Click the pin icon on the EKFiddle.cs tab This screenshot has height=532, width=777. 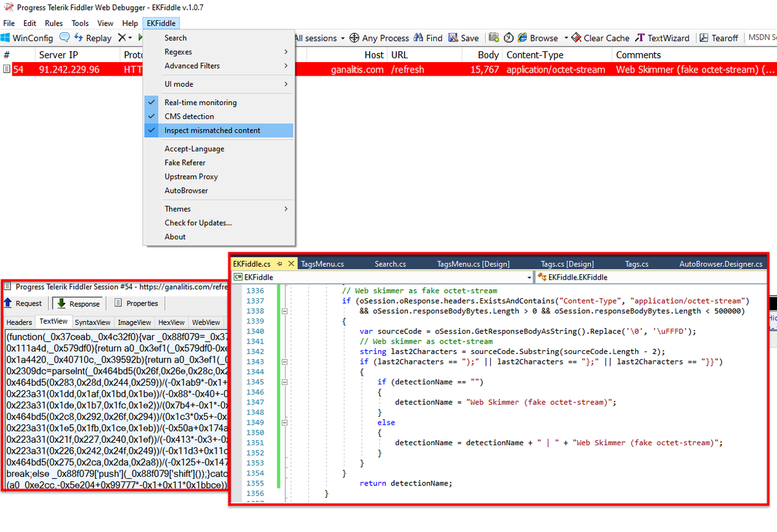coord(280,264)
